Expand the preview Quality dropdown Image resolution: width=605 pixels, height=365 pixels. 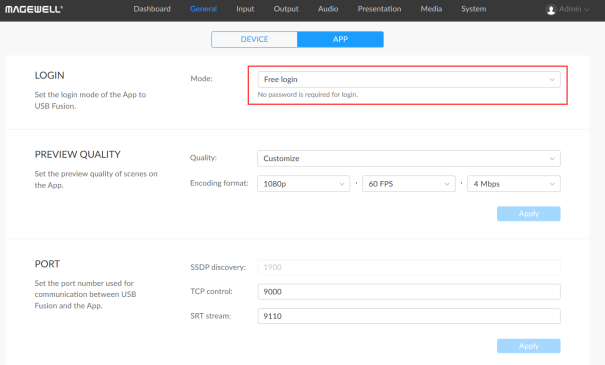409,159
